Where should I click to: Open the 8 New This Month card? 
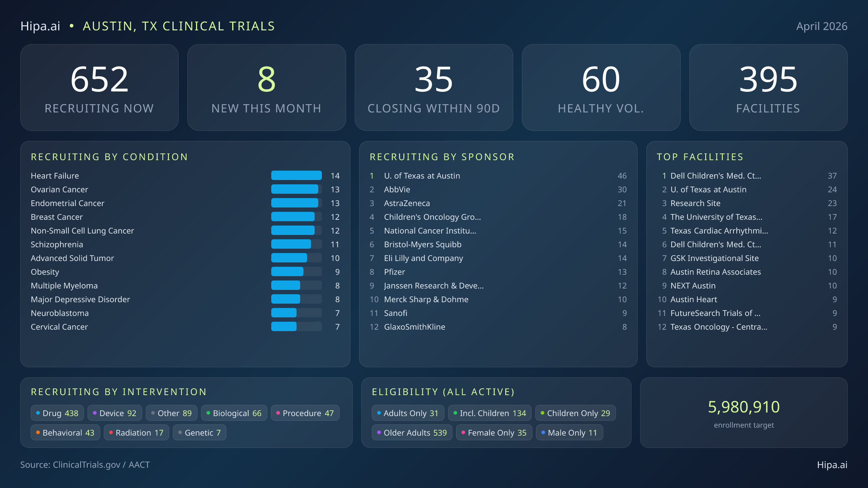pyautogui.click(x=267, y=87)
